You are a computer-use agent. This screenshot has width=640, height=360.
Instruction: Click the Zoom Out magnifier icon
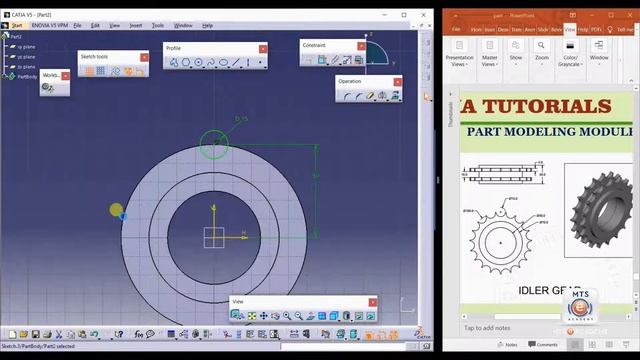[299, 316]
